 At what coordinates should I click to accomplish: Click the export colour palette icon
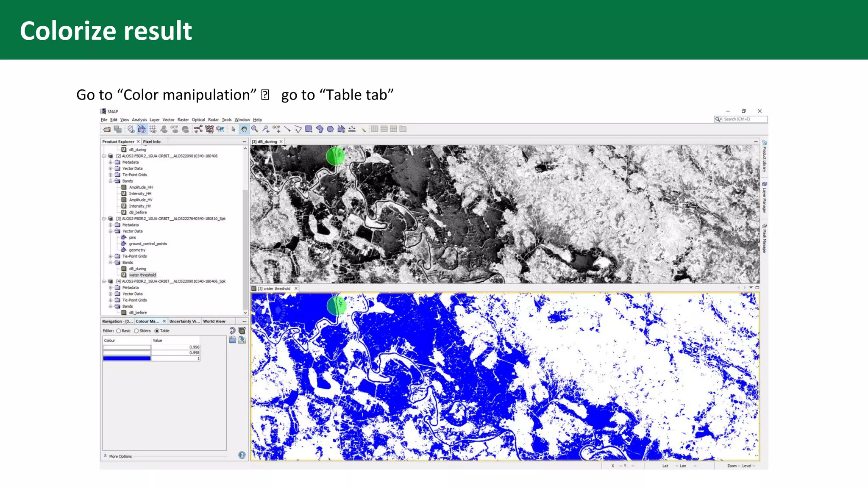coord(242,340)
